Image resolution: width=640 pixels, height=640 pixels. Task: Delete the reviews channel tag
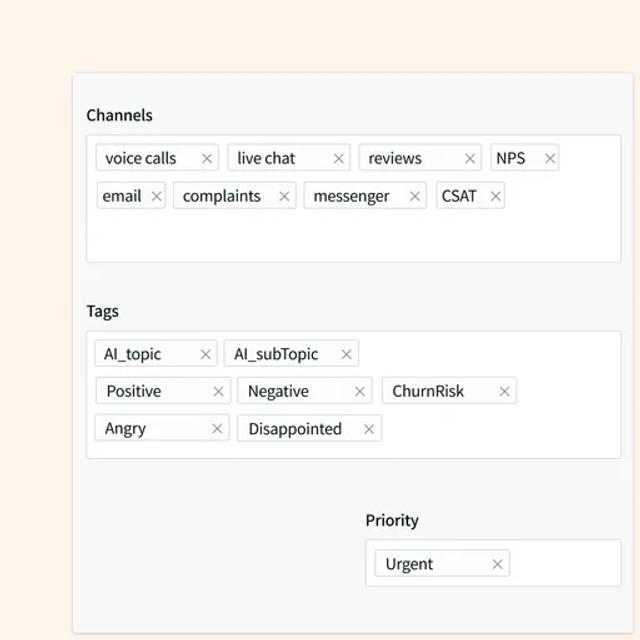pyautogui.click(x=470, y=158)
